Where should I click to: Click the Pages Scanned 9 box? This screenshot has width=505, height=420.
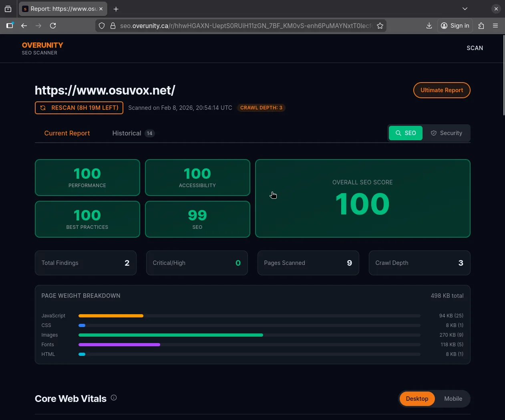308,263
